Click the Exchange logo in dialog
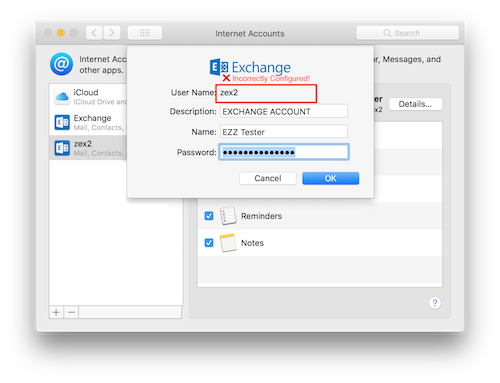Image resolution: width=500 pixels, height=383 pixels. (250, 67)
